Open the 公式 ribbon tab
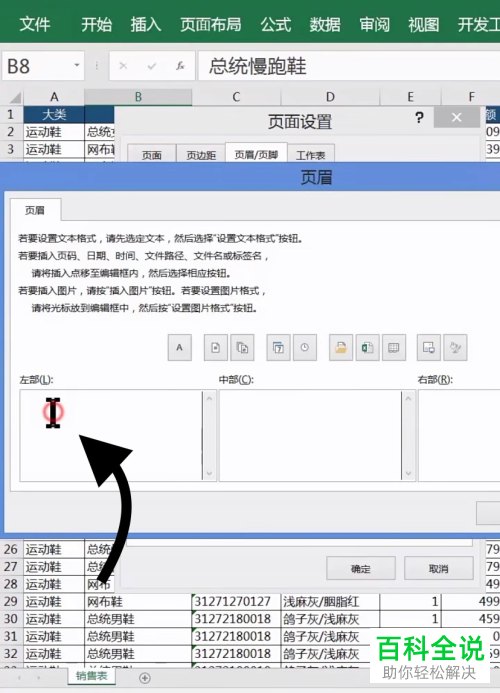 (x=276, y=24)
